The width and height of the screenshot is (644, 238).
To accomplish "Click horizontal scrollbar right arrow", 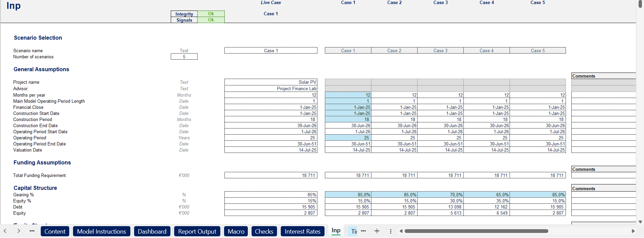I will point(633,231).
